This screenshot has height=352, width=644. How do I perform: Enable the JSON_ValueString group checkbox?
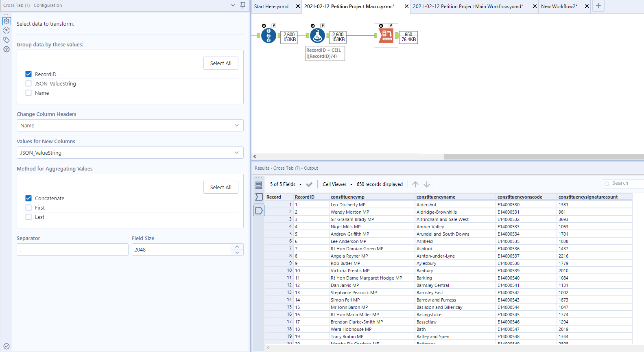28,83
